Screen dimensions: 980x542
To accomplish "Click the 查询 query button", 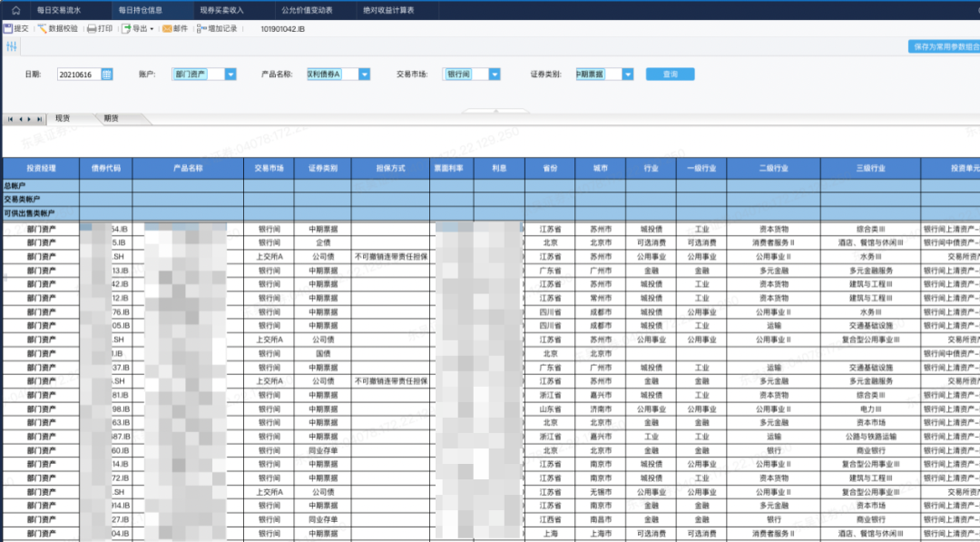I will 670,74.
